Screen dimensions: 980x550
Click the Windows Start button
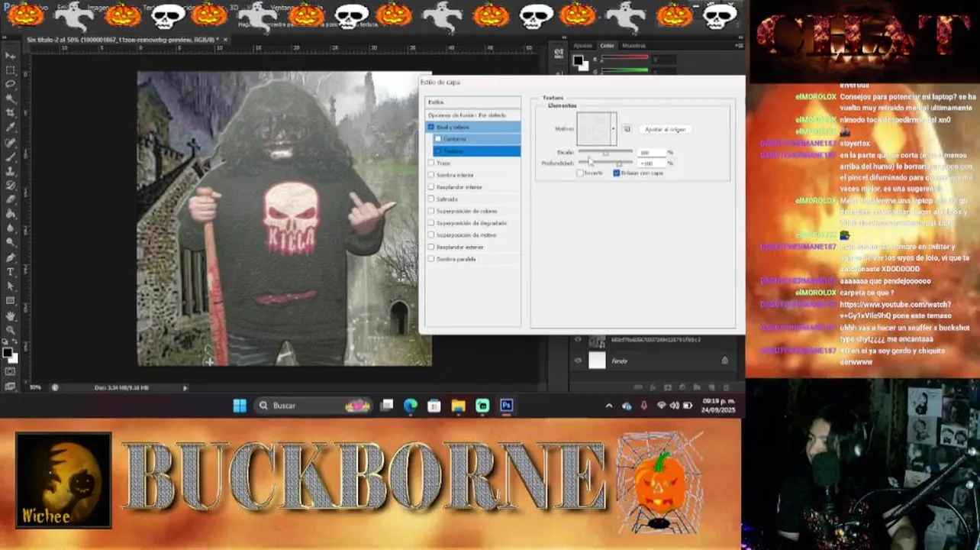point(240,406)
